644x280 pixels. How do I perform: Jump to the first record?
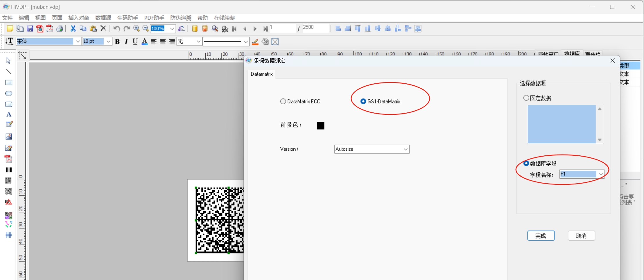[x=235, y=29]
